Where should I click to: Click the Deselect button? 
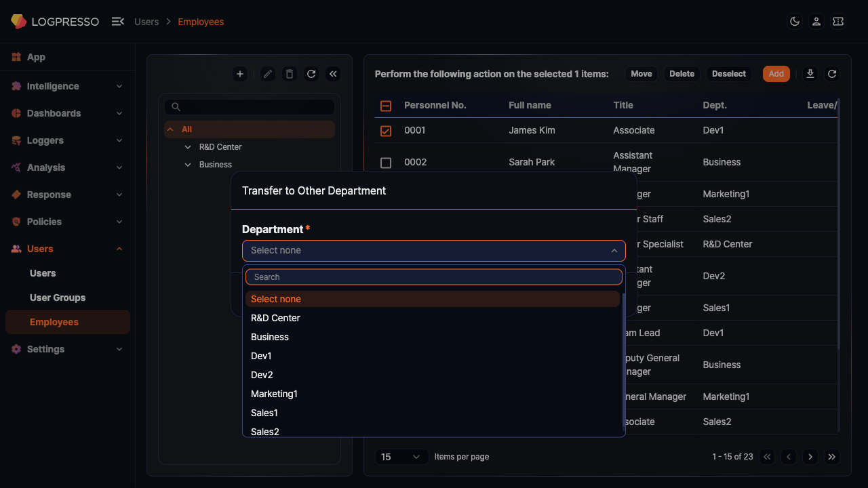tap(728, 74)
